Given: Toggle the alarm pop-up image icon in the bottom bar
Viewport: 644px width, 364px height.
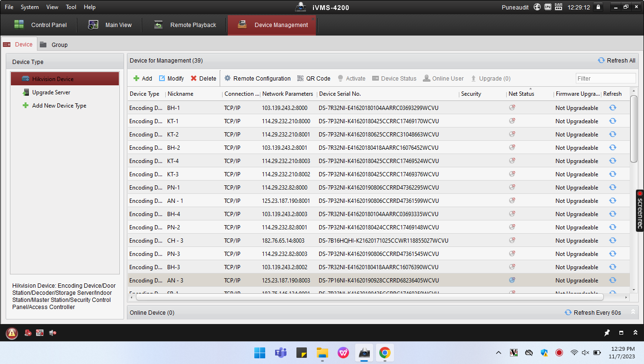Looking at the screenshot, I should pyautogui.click(x=40, y=333).
